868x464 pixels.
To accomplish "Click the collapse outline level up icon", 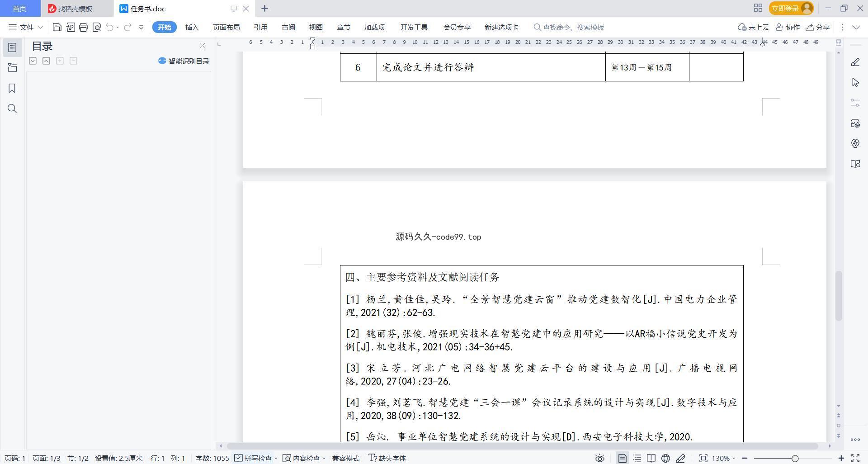I will pos(46,61).
